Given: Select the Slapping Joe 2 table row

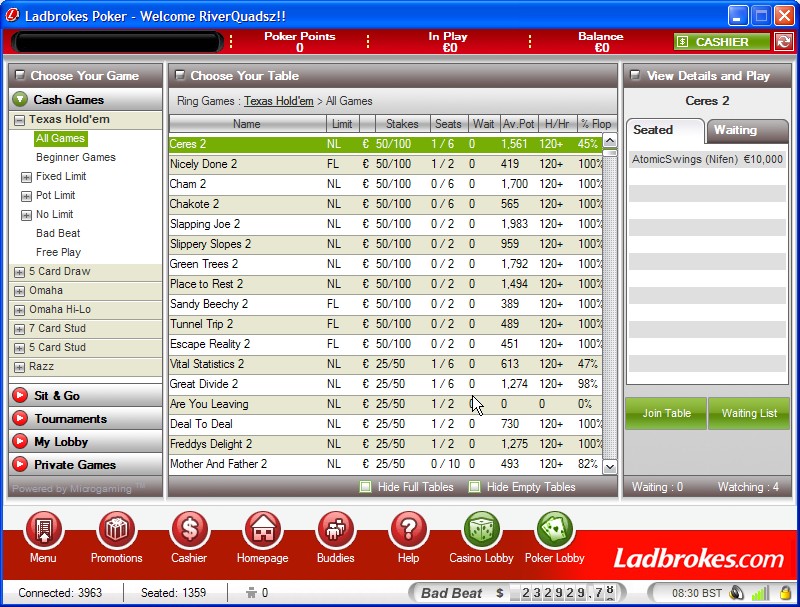Looking at the screenshot, I should coord(386,224).
